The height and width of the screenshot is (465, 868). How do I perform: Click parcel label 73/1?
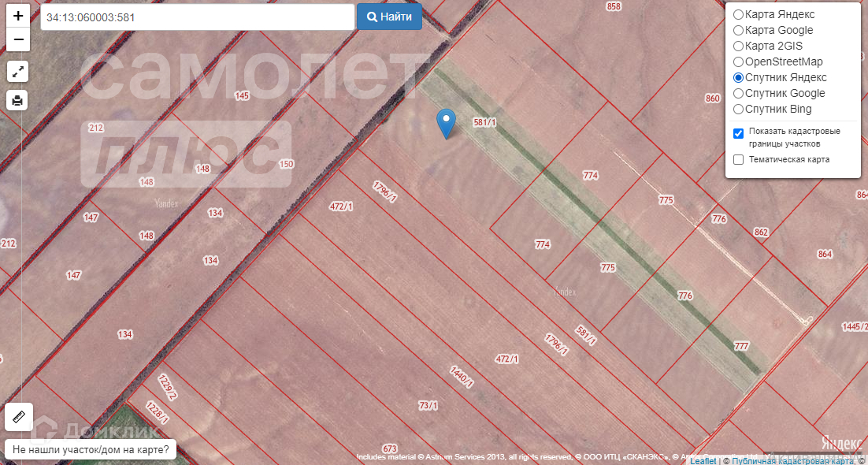click(x=428, y=406)
